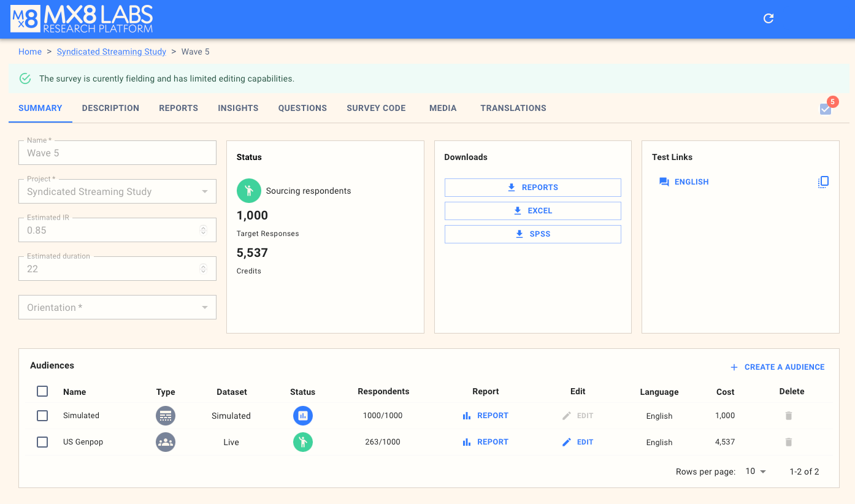Switch to the Questions tab
Viewport: 855px width, 504px height.
pyautogui.click(x=302, y=108)
